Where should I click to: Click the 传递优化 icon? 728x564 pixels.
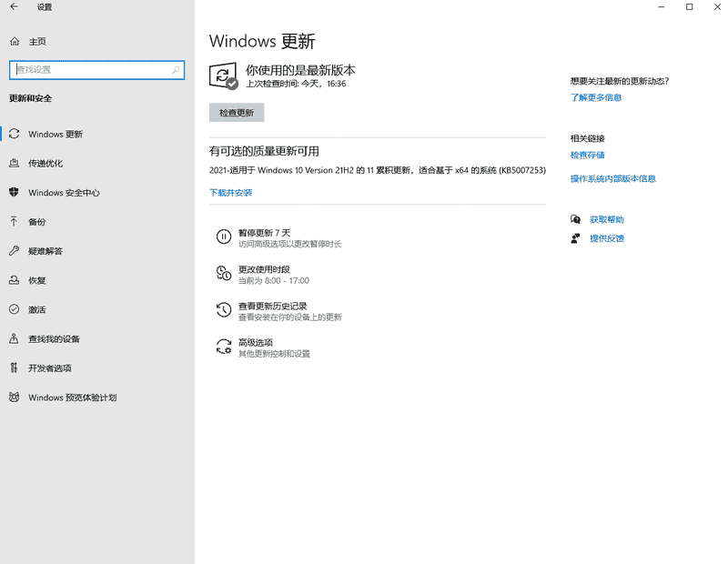[x=15, y=163]
